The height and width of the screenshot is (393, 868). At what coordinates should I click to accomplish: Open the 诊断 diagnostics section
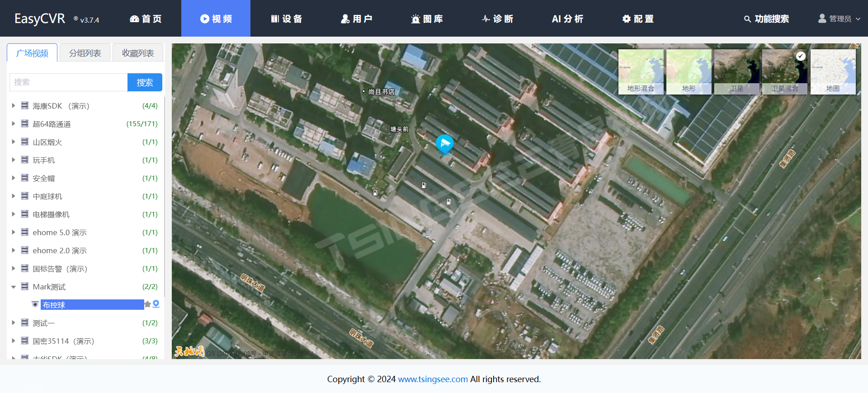[497, 19]
